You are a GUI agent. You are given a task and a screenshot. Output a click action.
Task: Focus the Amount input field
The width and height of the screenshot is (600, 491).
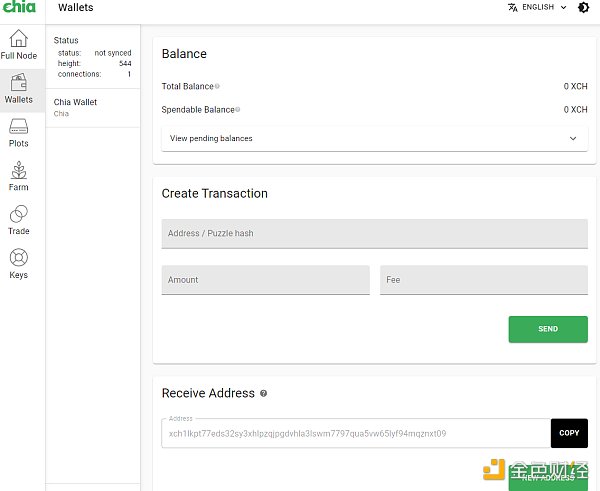265,280
